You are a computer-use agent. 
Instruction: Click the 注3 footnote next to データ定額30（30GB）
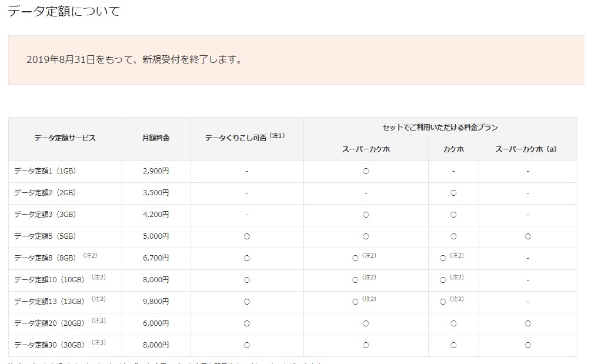coord(98,342)
